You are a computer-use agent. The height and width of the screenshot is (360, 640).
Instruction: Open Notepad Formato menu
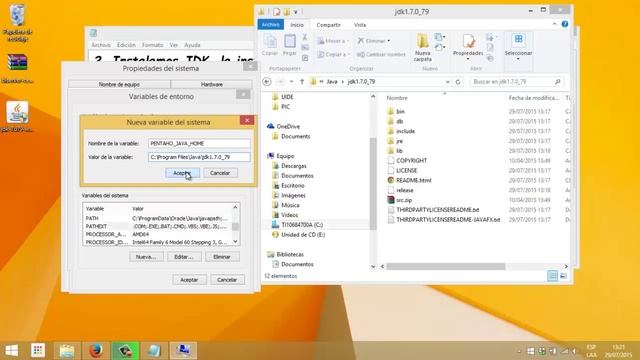(x=153, y=45)
